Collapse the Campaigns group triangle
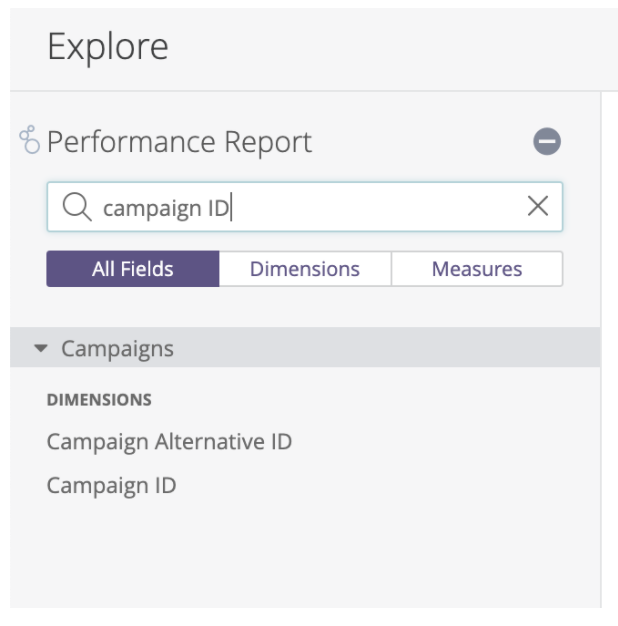Image resolution: width=618 pixels, height=626 pixels. [40, 349]
